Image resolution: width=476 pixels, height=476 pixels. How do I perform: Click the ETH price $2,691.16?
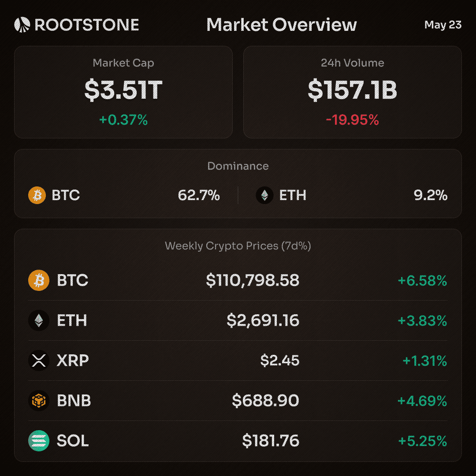(263, 320)
